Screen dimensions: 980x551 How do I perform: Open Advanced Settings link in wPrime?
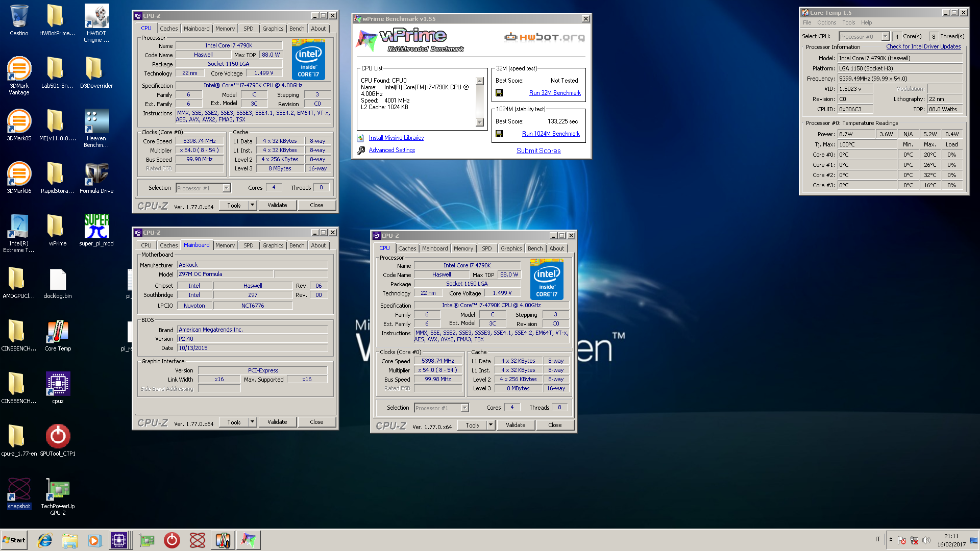391,150
